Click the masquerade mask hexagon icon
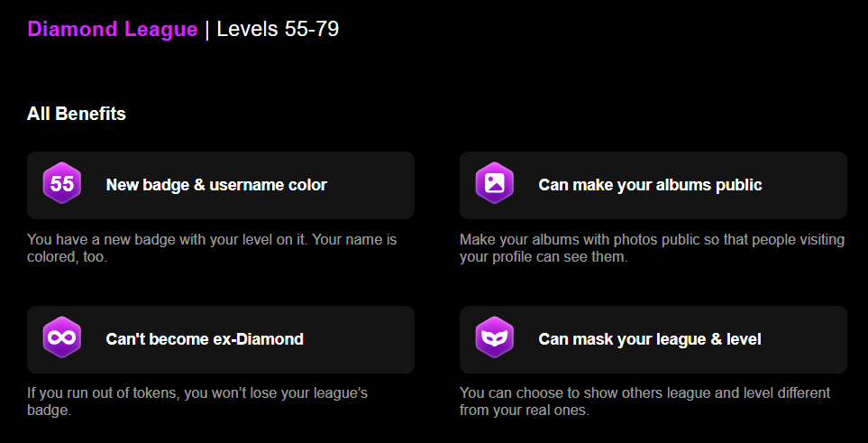This screenshot has width=868, height=443. pos(494,337)
